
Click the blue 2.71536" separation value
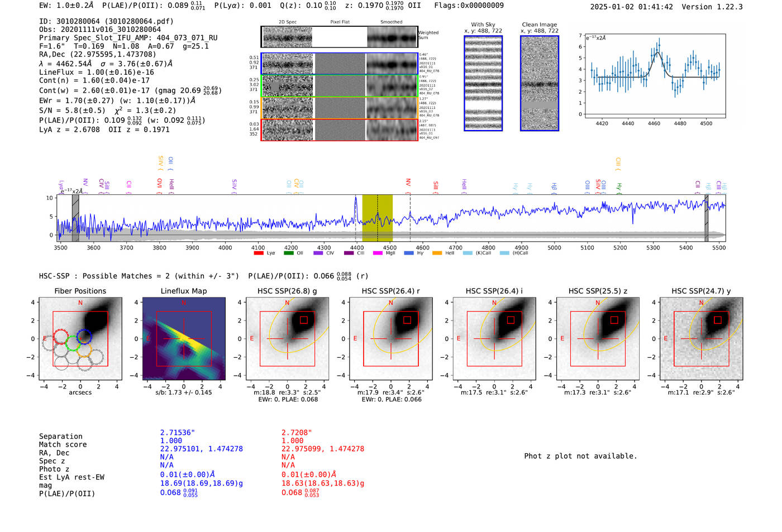(178, 433)
